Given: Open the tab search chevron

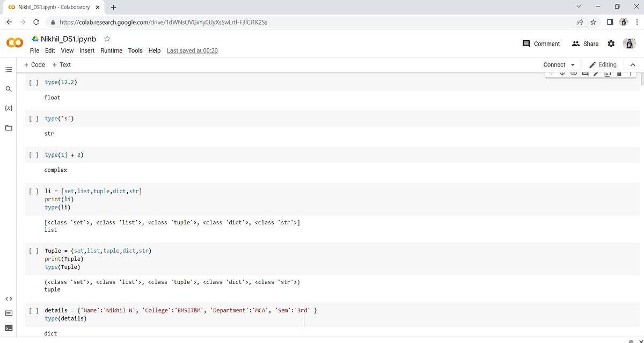Looking at the screenshot, I should click(x=579, y=6).
